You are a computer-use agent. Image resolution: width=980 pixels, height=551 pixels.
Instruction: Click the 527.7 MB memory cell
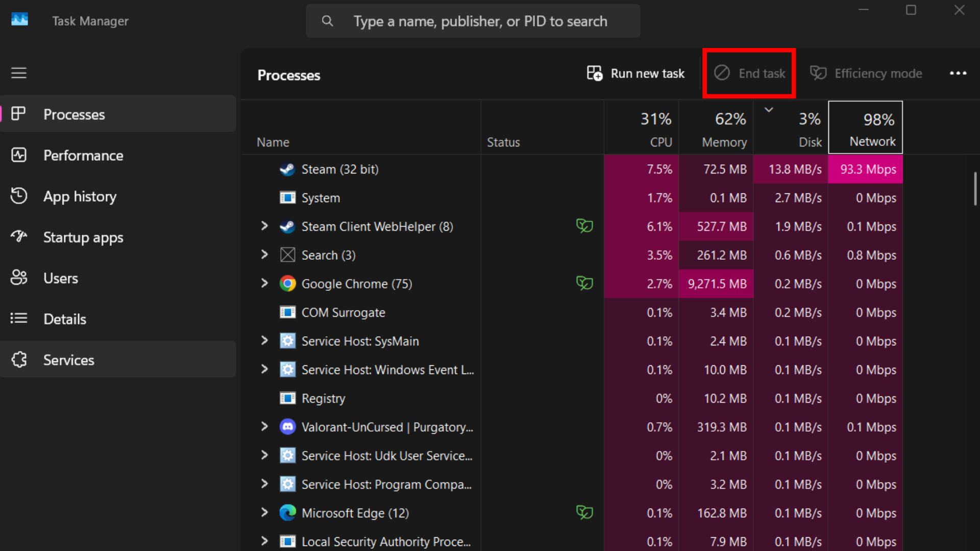click(x=716, y=227)
